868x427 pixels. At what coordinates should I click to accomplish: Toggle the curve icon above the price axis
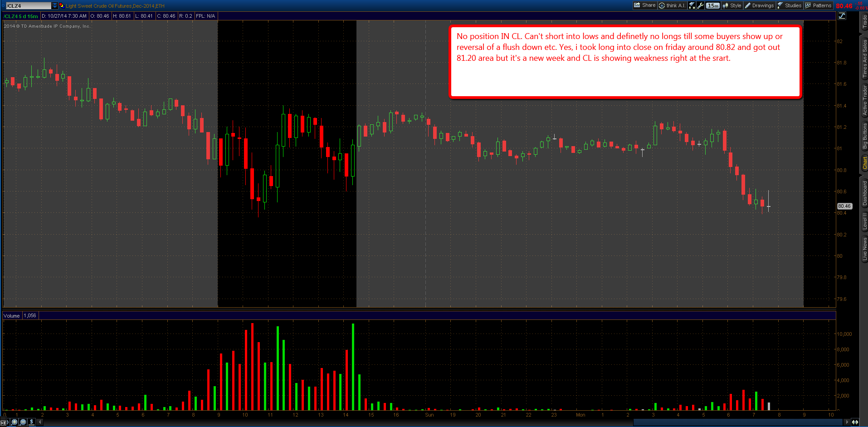842,16
